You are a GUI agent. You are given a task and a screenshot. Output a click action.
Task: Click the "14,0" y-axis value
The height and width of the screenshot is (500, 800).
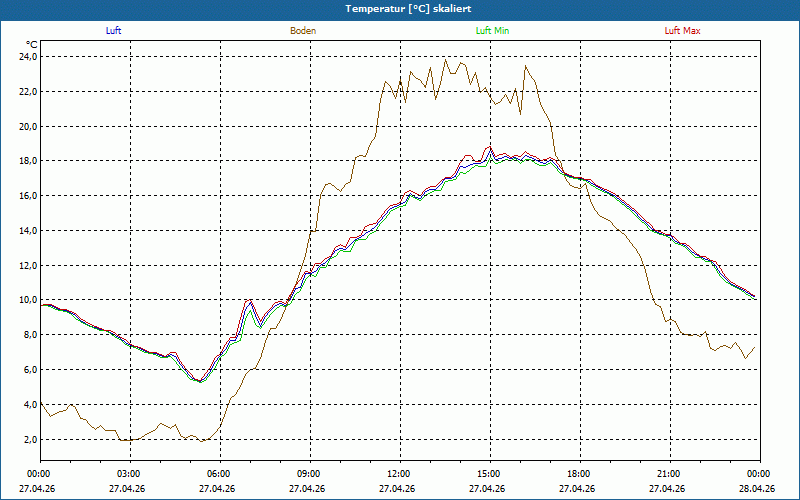29,231
